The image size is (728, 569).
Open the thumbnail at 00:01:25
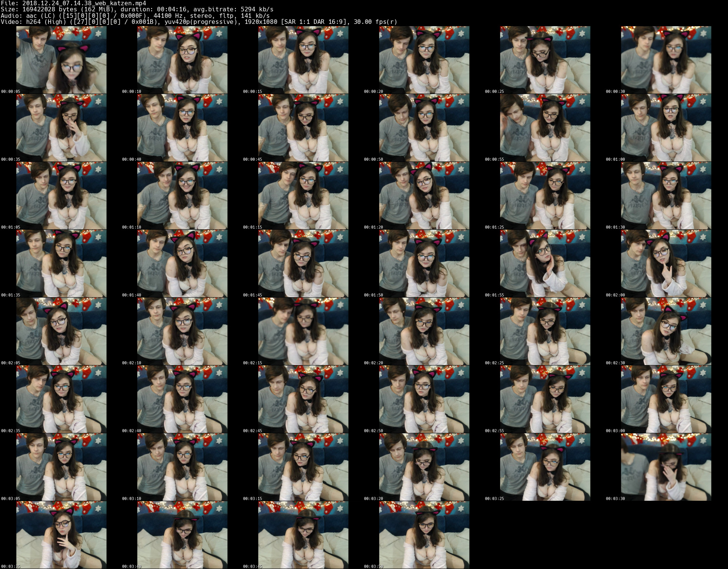545,196
